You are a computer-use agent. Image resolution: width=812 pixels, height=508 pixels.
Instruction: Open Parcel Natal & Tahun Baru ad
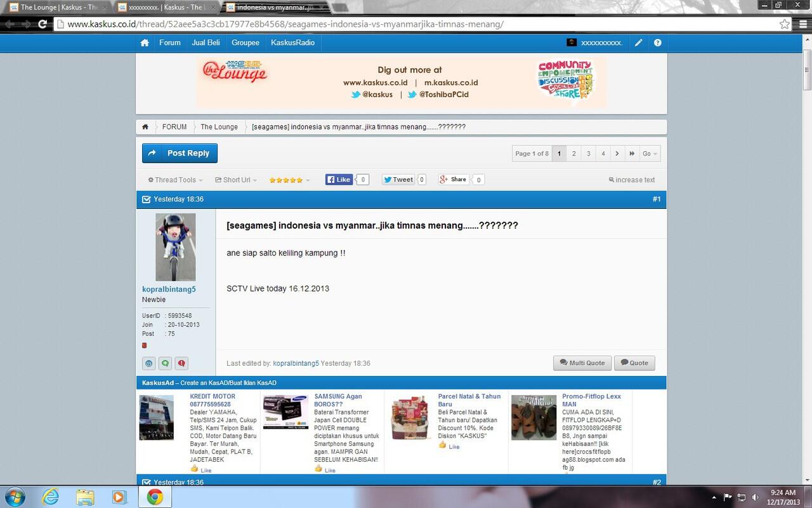(469, 400)
